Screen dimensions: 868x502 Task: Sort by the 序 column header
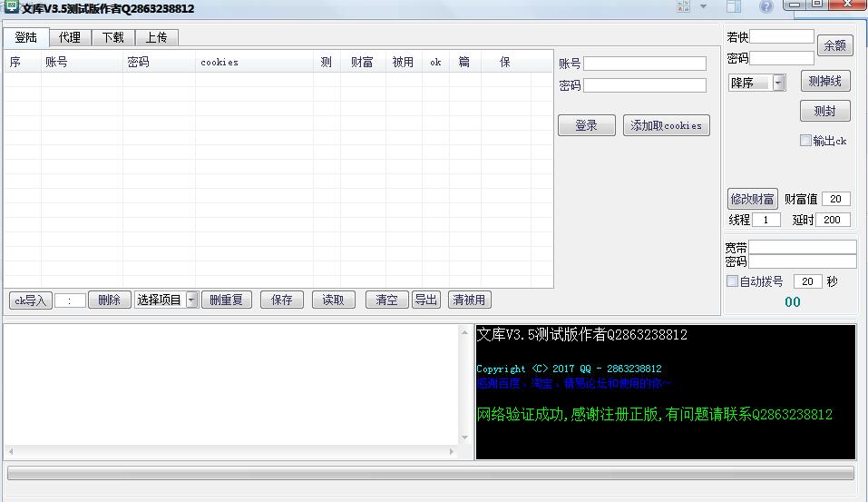[23, 62]
